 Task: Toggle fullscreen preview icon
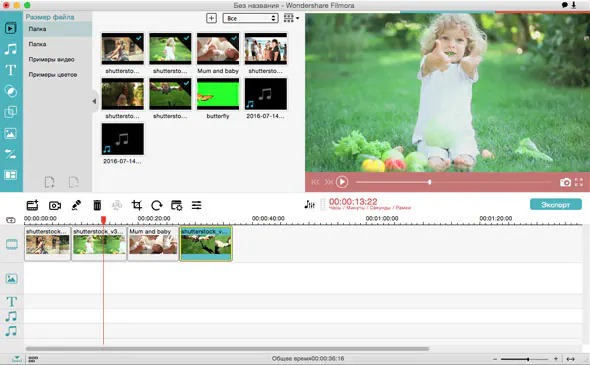tap(579, 182)
